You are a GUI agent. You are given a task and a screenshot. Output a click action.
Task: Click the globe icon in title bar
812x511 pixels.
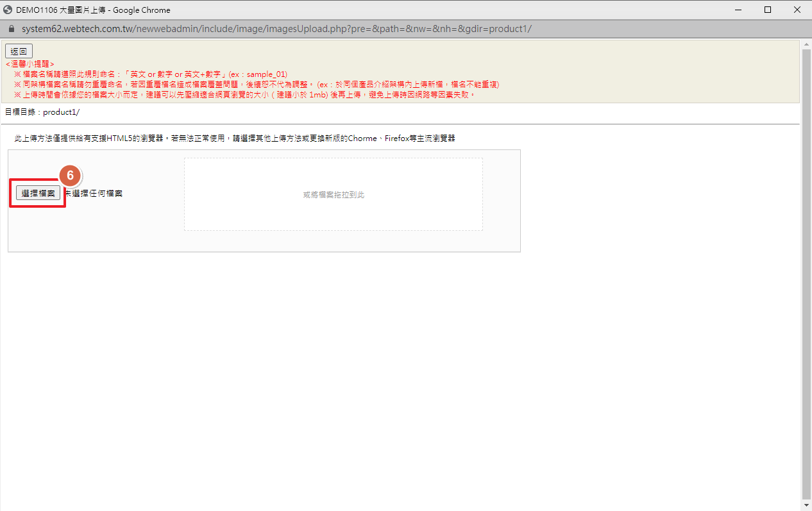[x=8, y=10]
